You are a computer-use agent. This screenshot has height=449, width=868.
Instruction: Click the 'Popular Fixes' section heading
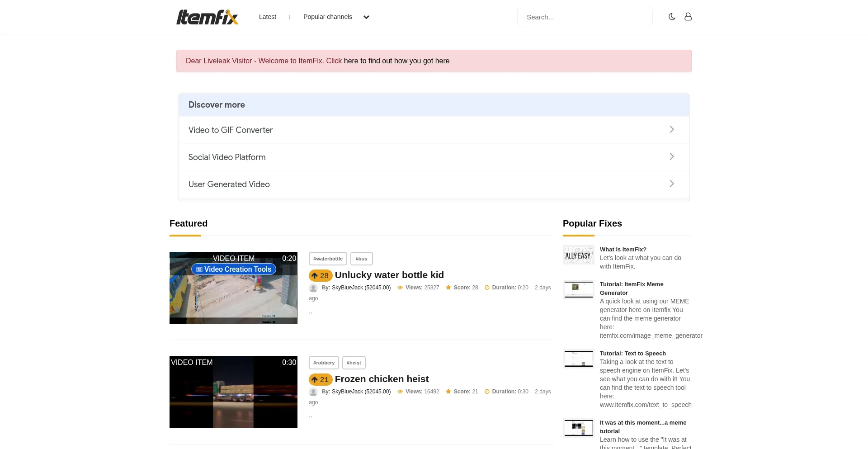(592, 223)
